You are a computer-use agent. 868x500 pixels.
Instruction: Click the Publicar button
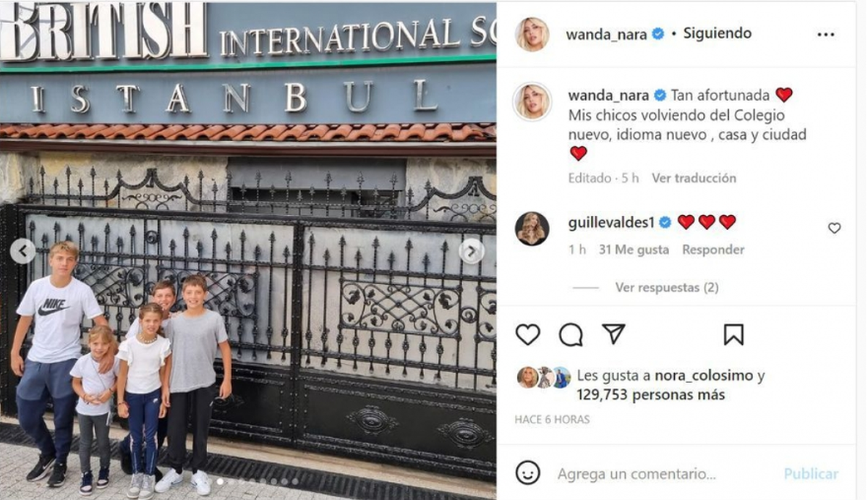(811, 474)
